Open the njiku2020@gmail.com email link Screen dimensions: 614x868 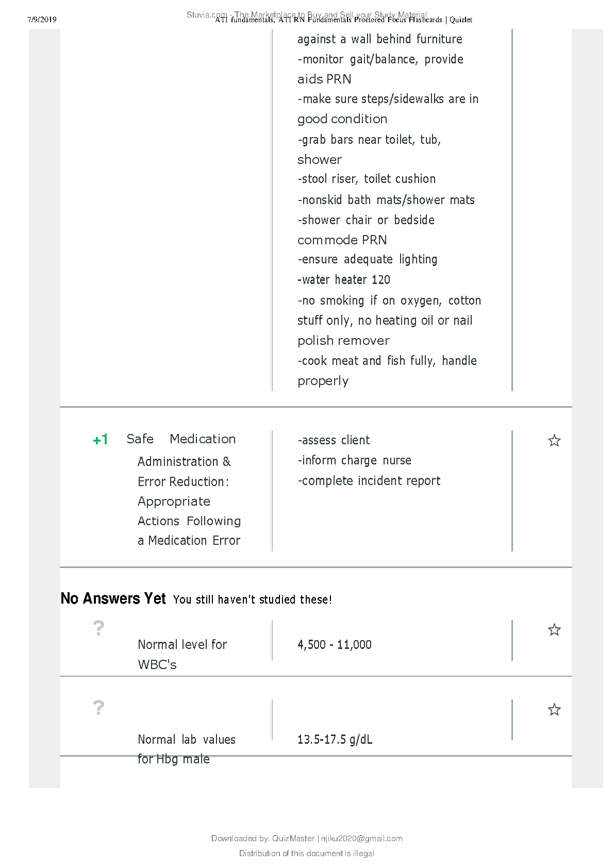(362, 839)
